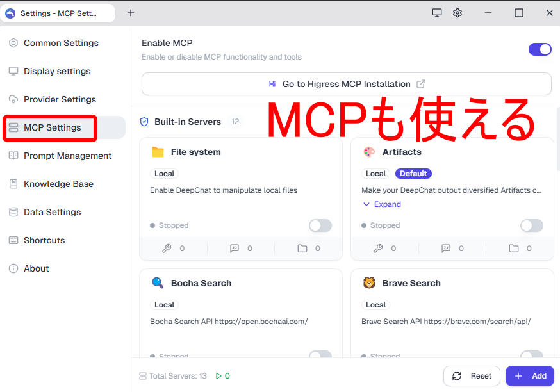Click the Artifacts palette icon
Screen dimensions: 560x392
tap(369, 152)
